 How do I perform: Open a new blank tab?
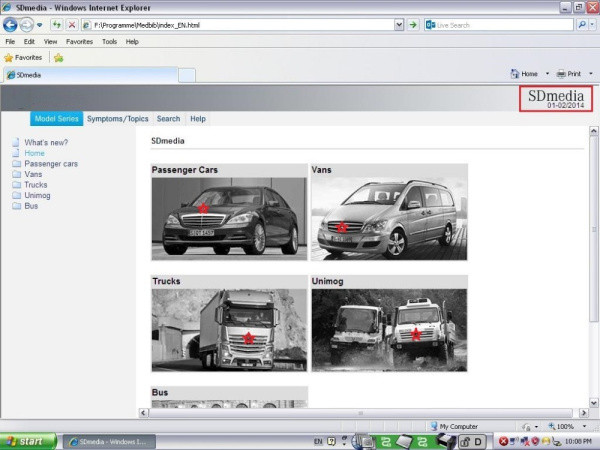[x=187, y=75]
